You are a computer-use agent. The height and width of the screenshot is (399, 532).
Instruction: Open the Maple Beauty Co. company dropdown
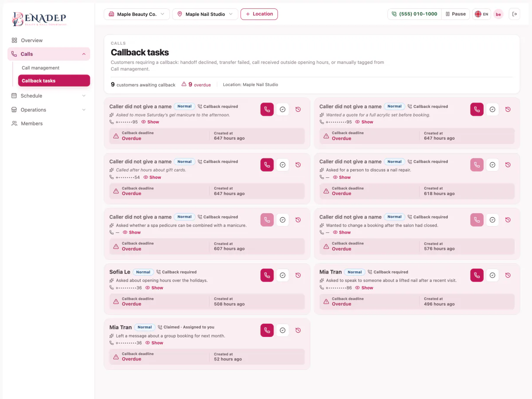pos(137,14)
